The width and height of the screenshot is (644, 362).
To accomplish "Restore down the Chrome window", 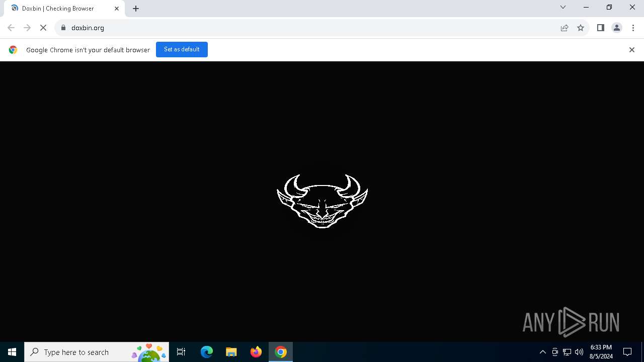I will click(609, 7).
